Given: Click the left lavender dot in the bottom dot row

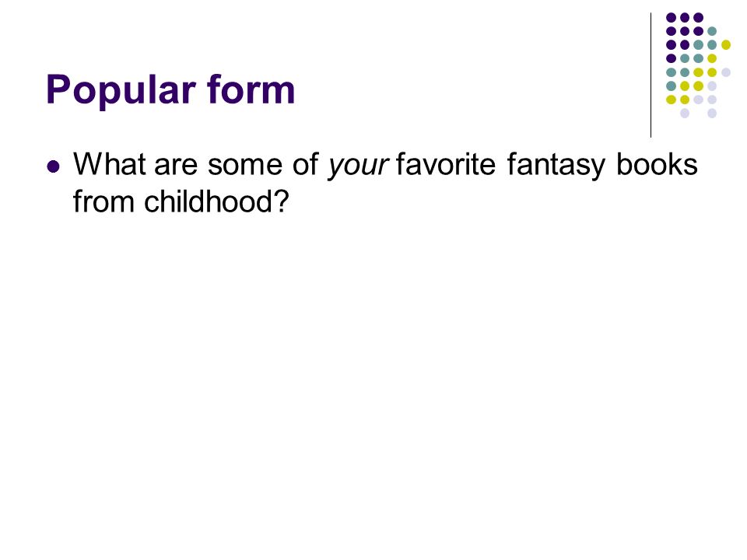Looking at the screenshot, I should 685,114.
